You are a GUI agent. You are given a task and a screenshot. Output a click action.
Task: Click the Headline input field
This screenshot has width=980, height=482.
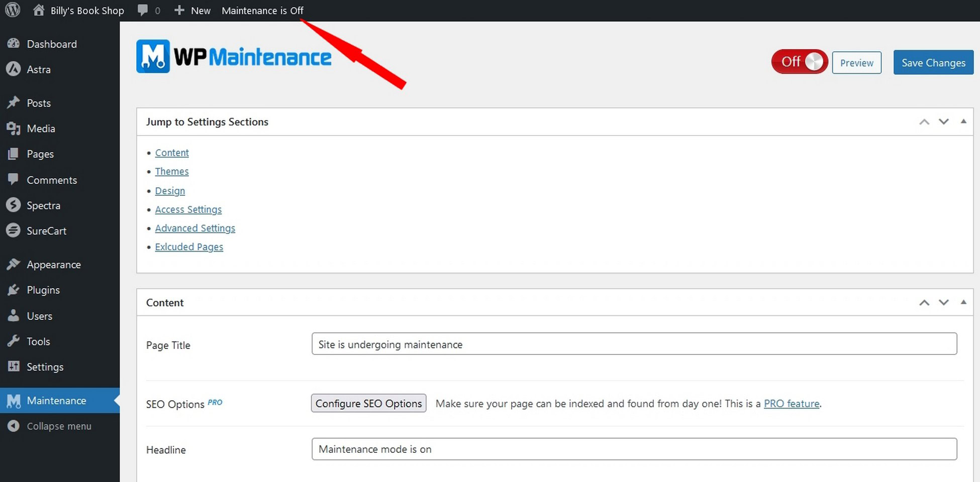pos(634,449)
